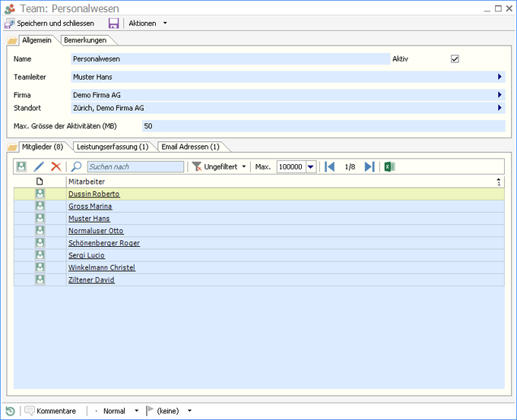Click the pencil edit icon
This screenshot has height=420, width=517.
(x=39, y=166)
